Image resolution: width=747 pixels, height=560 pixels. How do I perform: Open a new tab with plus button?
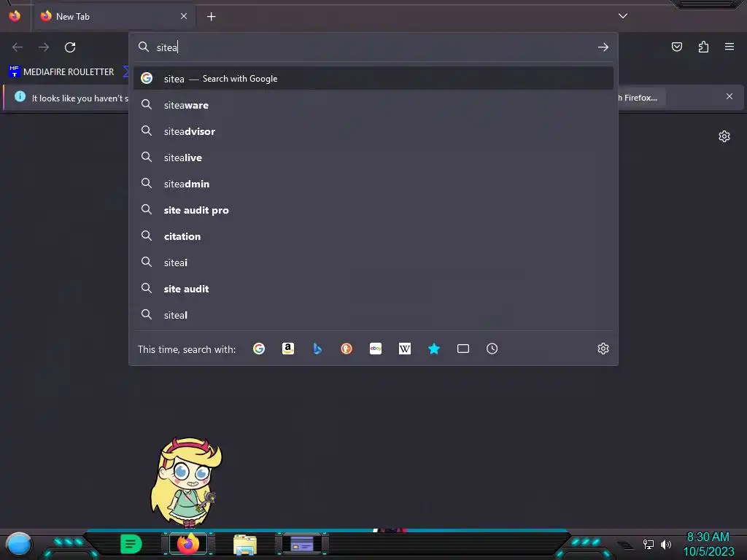(211, 17)
